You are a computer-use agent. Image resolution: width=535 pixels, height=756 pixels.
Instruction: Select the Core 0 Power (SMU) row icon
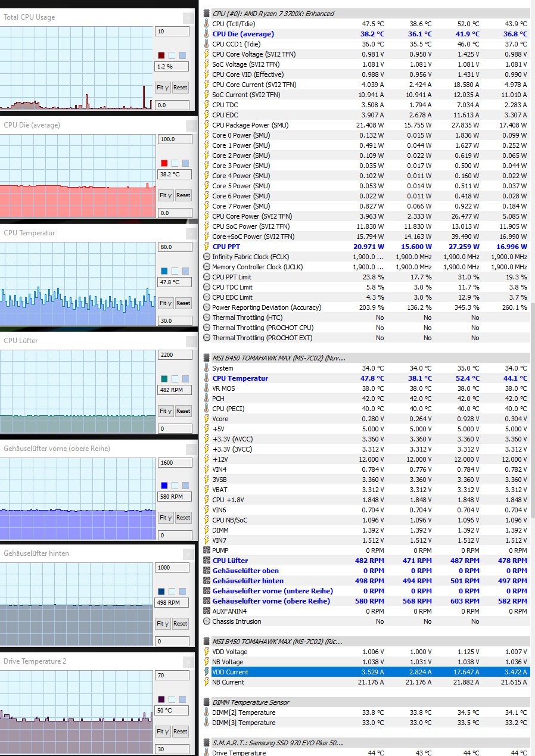coord(207,135)
